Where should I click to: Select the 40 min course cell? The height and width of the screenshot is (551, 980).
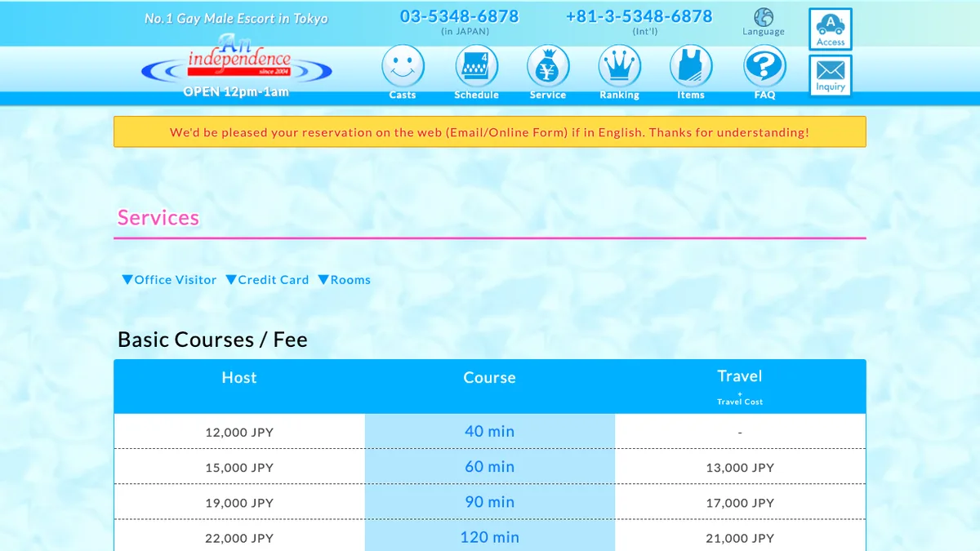[x=490, y=432]
